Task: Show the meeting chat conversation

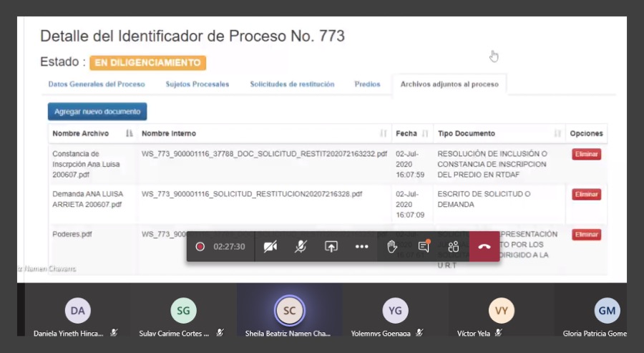Action: 424,246
